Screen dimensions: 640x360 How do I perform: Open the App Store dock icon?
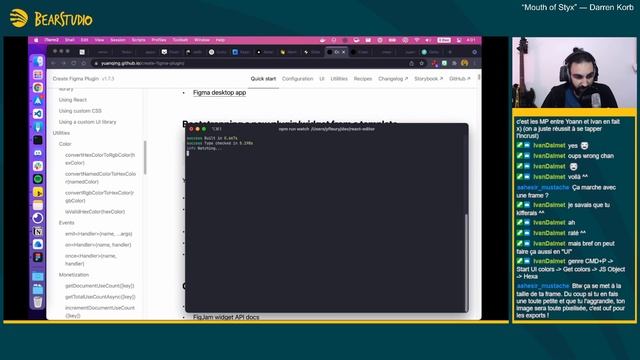tap(38, 101)
